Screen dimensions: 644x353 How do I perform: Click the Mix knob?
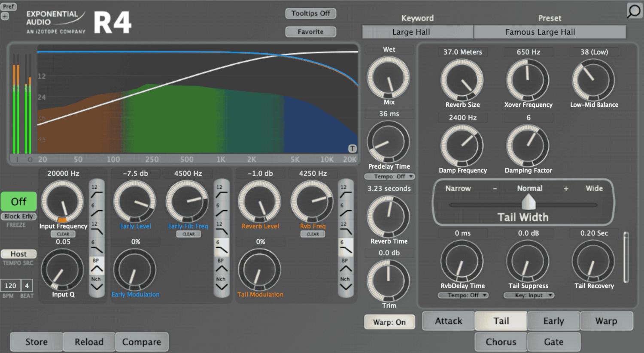tap(389, 78)
